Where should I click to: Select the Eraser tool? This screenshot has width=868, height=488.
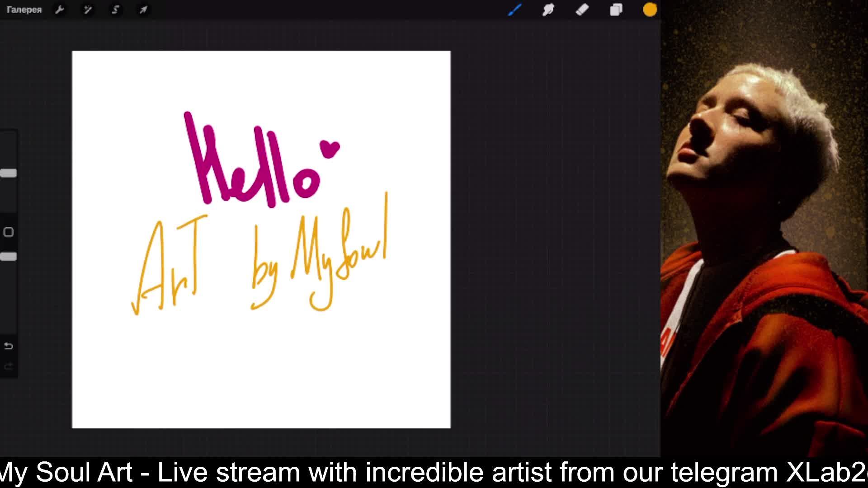[x=582, y=10]
